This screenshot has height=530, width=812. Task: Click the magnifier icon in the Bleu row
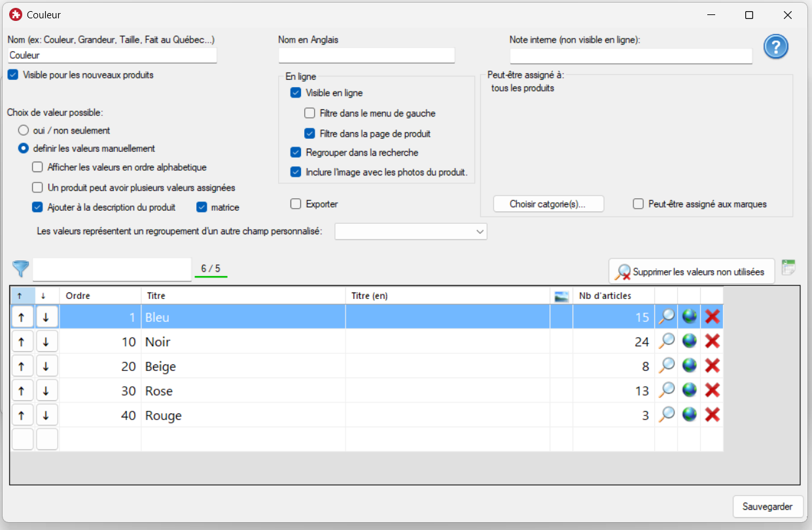tap(666, 317)
